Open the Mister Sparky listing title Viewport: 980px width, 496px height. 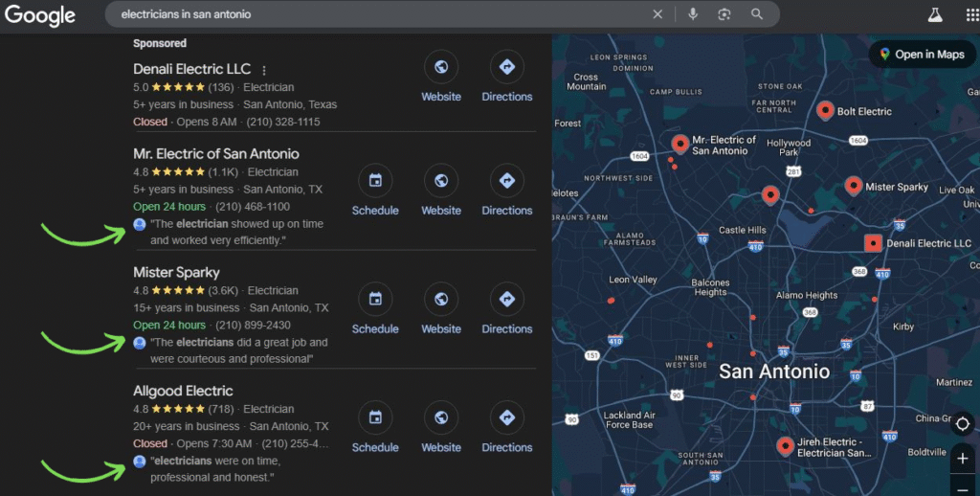[176, 273]
